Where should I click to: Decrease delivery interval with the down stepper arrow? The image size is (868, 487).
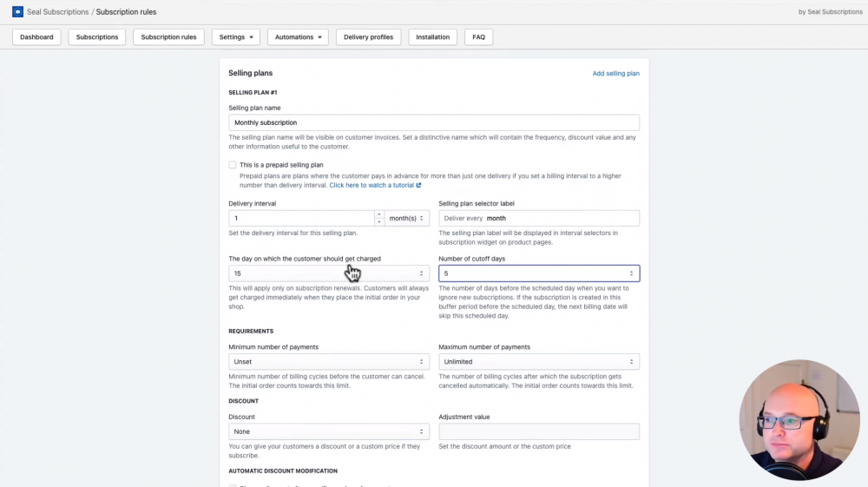tap(378, 222)
